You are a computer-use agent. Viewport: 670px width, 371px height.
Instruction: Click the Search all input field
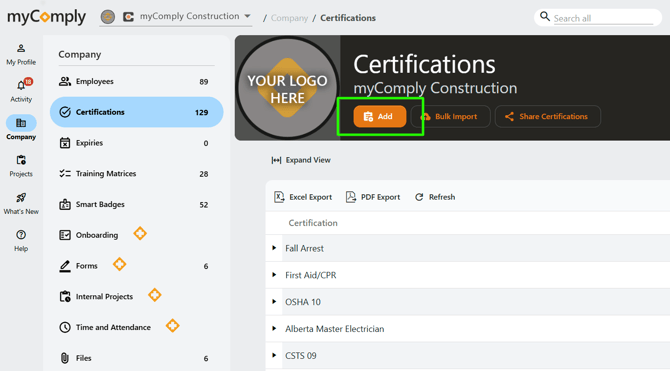(603, 18)
